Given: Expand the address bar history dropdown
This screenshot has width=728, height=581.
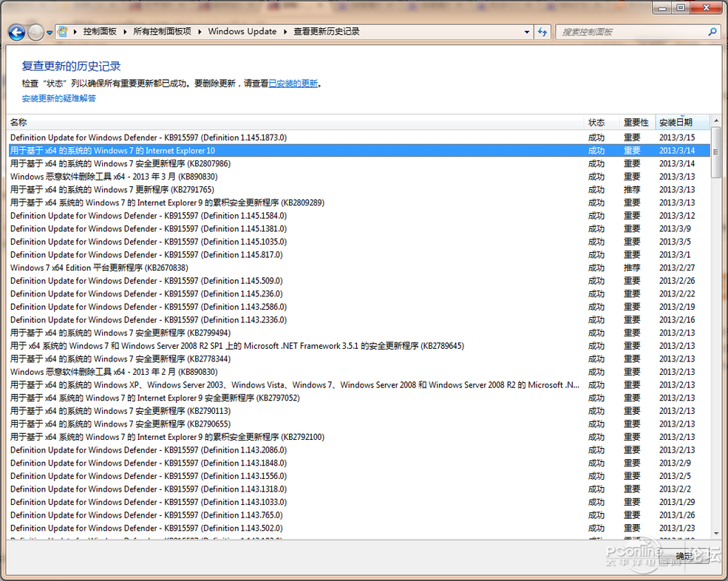Looking at the screenshot, I should tap(526, 32).
